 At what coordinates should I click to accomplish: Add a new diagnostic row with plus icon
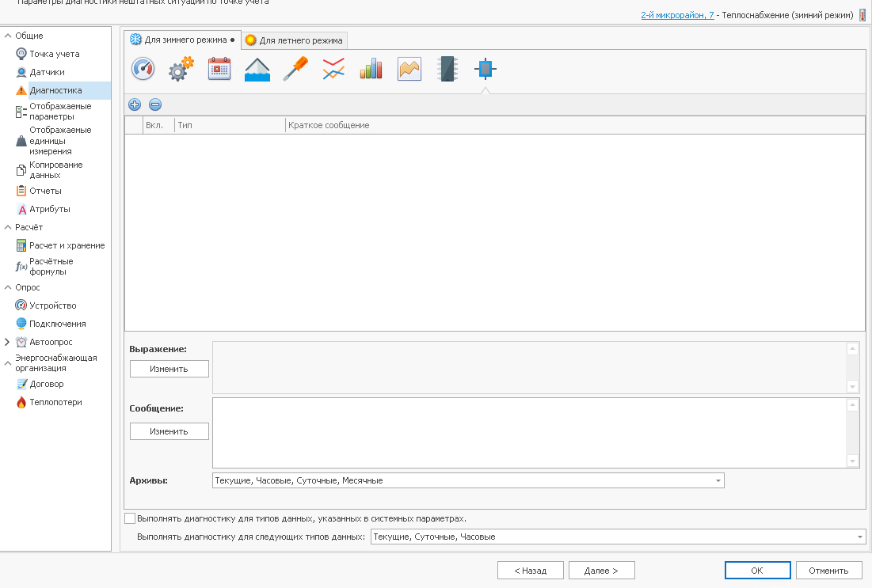click(x=135, y=104)
